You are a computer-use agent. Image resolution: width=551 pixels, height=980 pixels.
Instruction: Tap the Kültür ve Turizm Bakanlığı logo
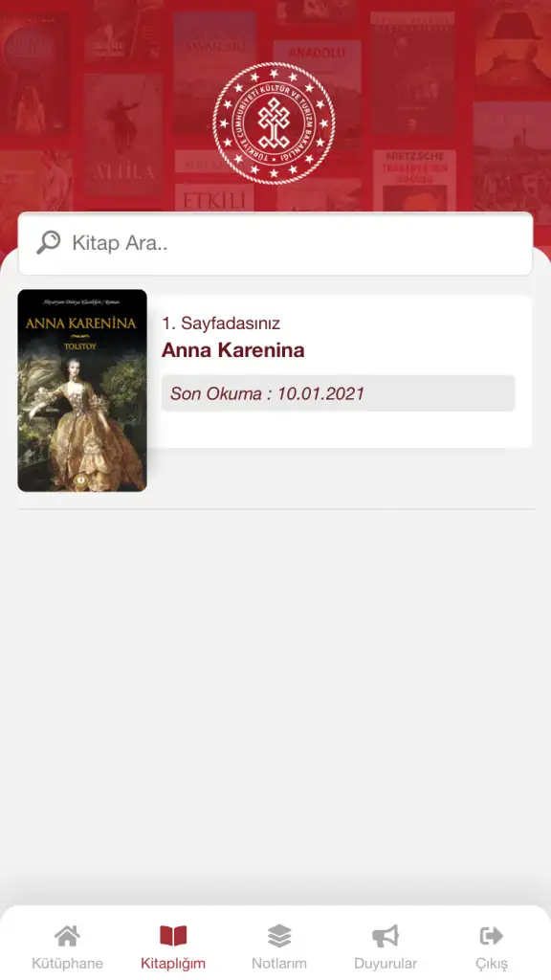[274, 123]
